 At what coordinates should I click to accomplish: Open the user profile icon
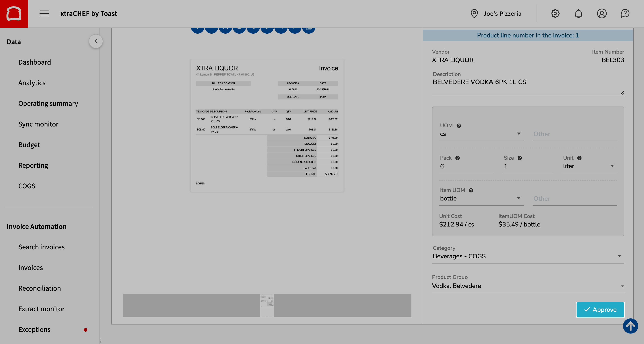pyautogui.click(x=601, y=13)
